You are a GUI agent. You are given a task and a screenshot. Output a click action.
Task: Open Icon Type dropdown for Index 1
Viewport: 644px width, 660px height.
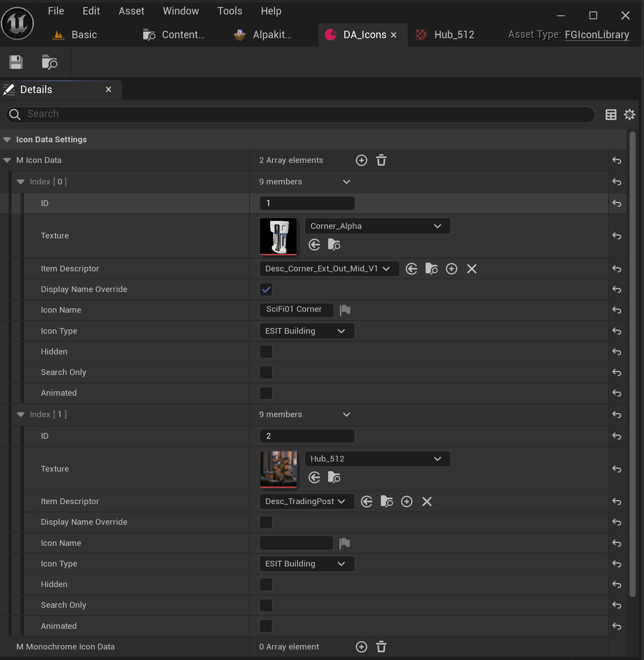(307, 564)
